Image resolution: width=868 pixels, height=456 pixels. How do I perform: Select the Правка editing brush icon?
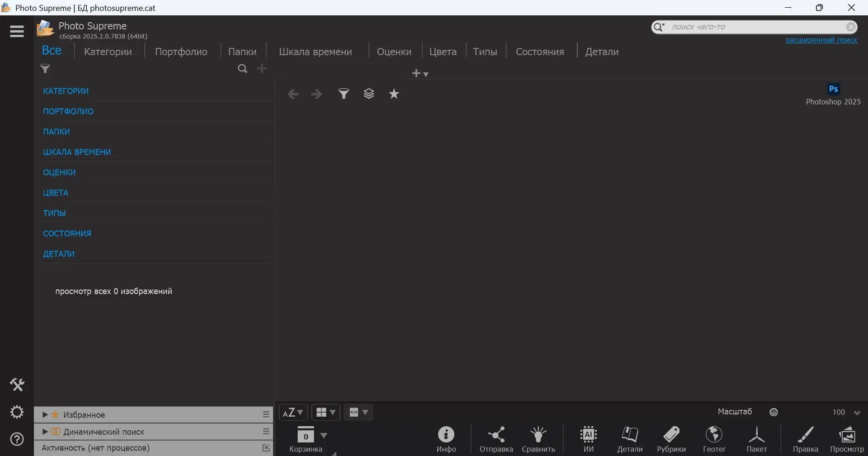(806, 437)
